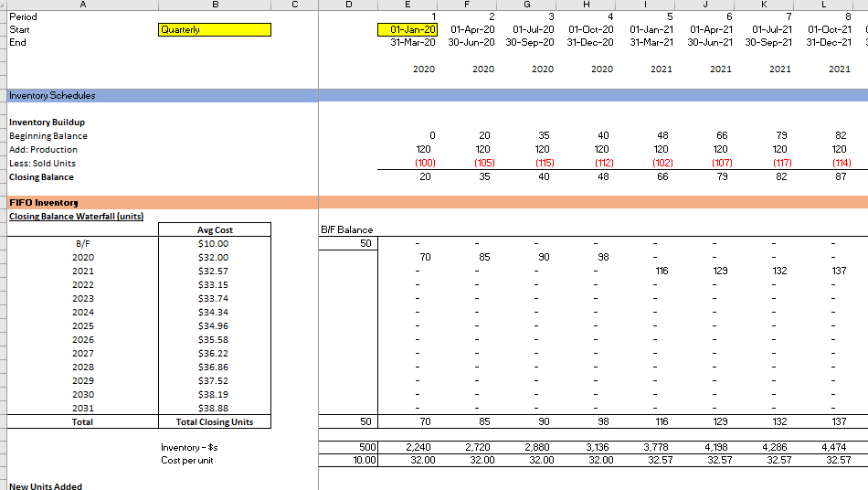Select the (117) sold units cell
The height and width of the screenshot is (490, 868).
click(764, 164)
